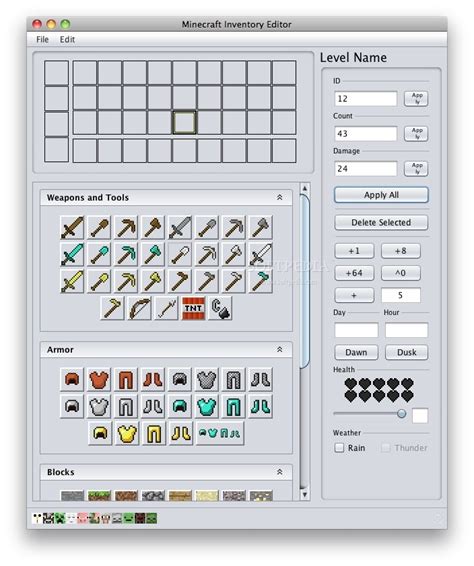
Task: Select the leather helmet icon
Action: pos(72,379)
